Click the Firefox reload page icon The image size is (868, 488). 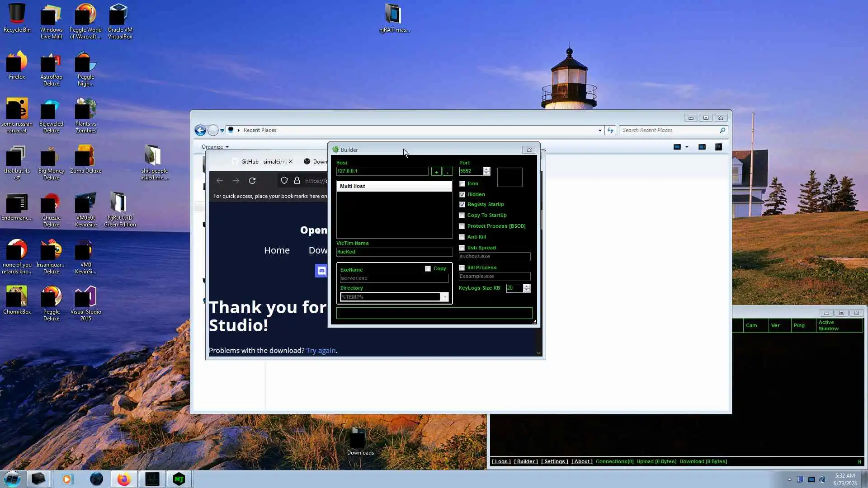(x=252, y=181)
